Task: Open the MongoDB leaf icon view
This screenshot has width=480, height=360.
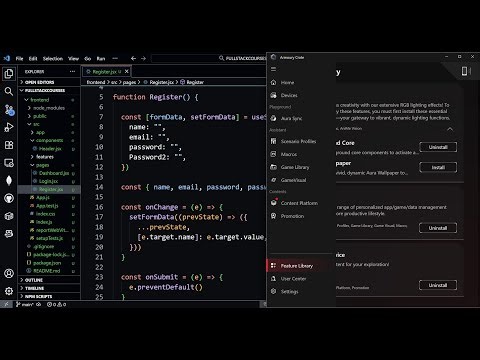Action: click(x=9, y=180)
